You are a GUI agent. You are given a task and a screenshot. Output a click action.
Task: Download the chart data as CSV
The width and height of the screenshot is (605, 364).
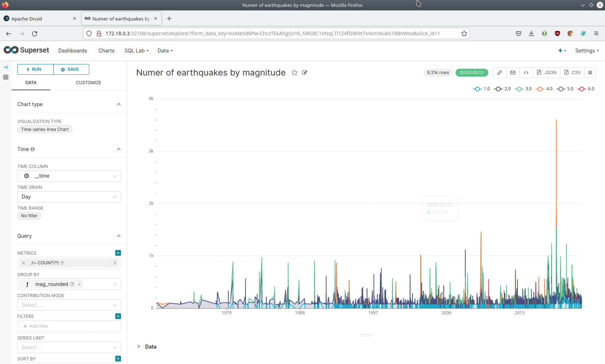[x=572, y=73]
